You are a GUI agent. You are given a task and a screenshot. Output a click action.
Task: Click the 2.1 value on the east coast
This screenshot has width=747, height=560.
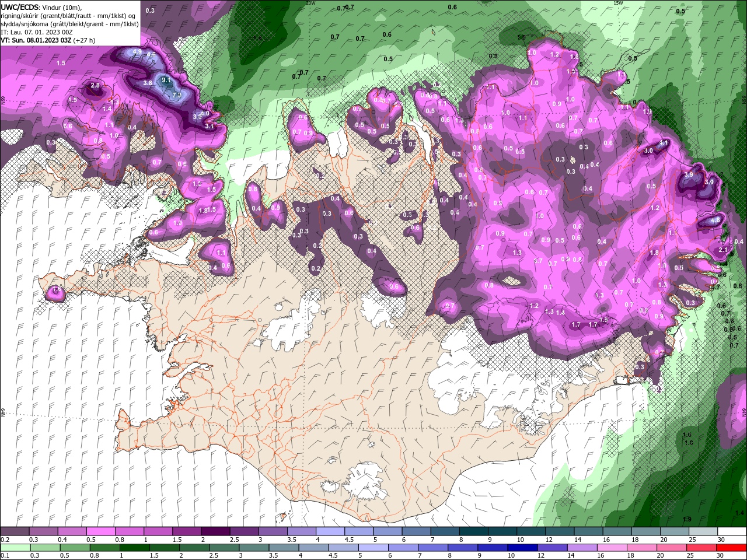point(723,250)
